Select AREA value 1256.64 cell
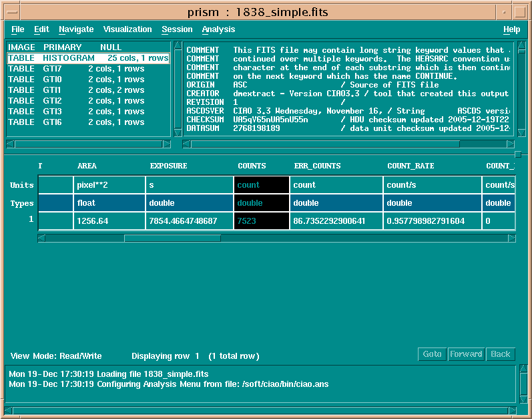 point(109,221)
